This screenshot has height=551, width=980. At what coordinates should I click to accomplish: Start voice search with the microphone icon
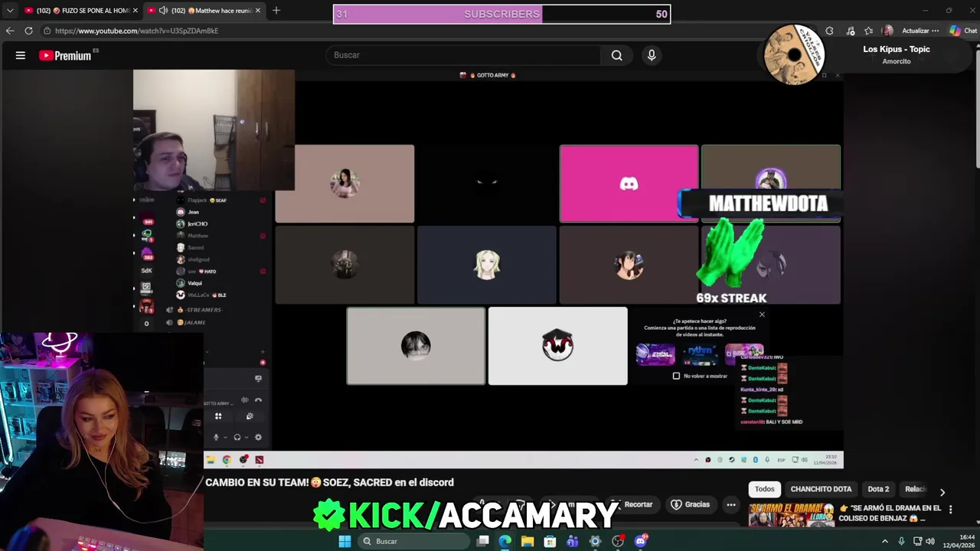tap(652, 55)
